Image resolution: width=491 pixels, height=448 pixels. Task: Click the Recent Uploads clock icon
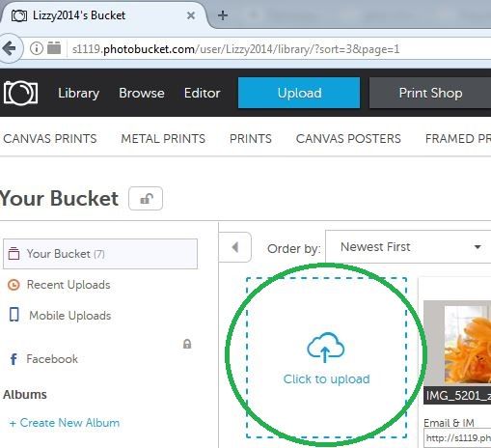point(14,285)
